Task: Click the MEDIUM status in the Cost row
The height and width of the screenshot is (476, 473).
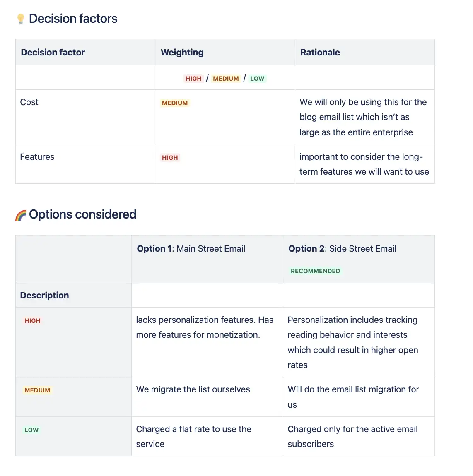Action: (x=175, y=103)
